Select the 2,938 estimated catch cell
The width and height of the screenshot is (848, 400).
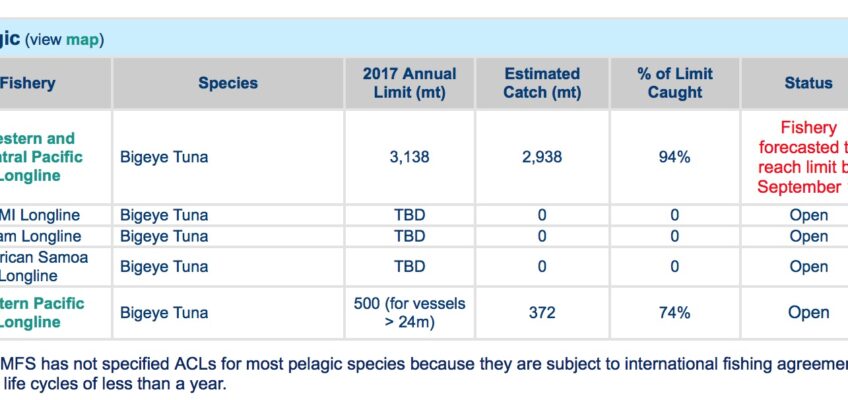pyautogui.click(x=542, y=157)
